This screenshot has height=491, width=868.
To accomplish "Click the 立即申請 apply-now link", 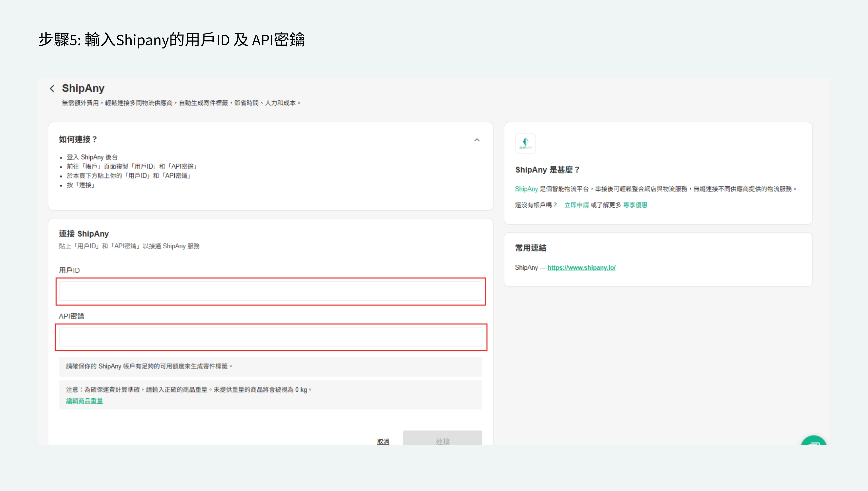I will (576, 205).
